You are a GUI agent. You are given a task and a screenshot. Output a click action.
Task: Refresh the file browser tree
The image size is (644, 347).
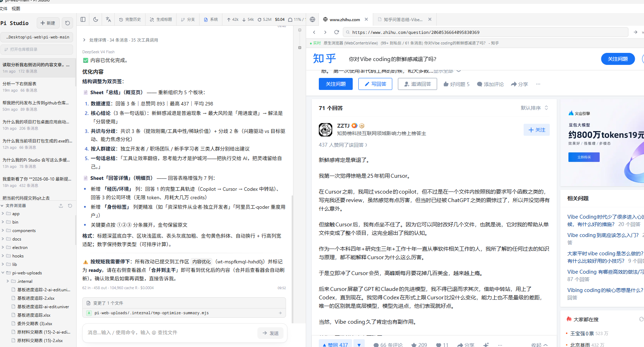(x=70, y=206)
